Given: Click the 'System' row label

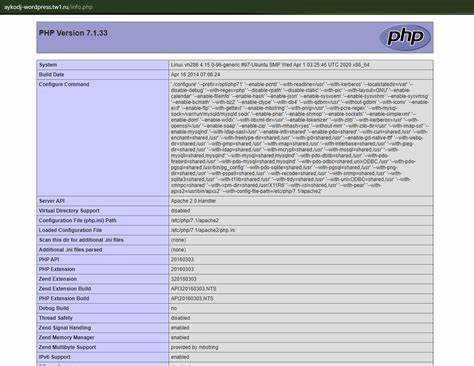Looking at the screenshot, I should 48,65.
